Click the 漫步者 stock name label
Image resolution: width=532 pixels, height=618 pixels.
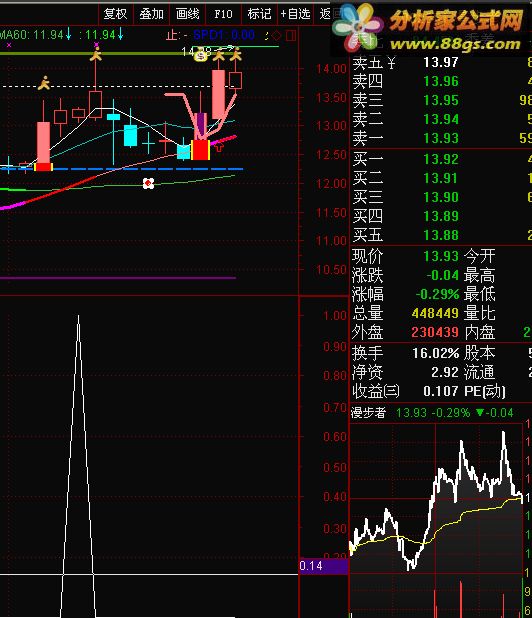point(368,413)
